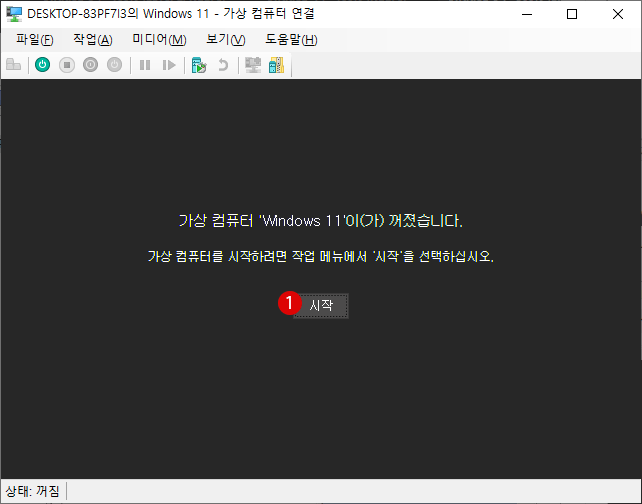The height and width of the screenshot is (504, 642).
Task: Create a checkpoint via toolbar icon
Action: (x=199, y=65)
